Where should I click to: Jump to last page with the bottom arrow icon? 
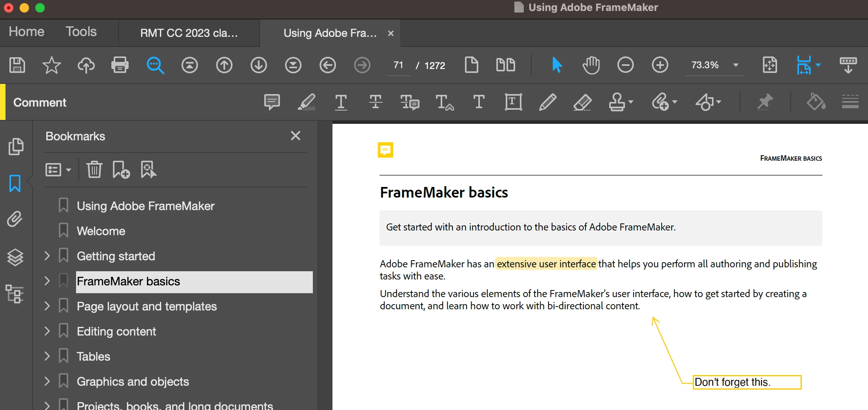tap(293, 65)
